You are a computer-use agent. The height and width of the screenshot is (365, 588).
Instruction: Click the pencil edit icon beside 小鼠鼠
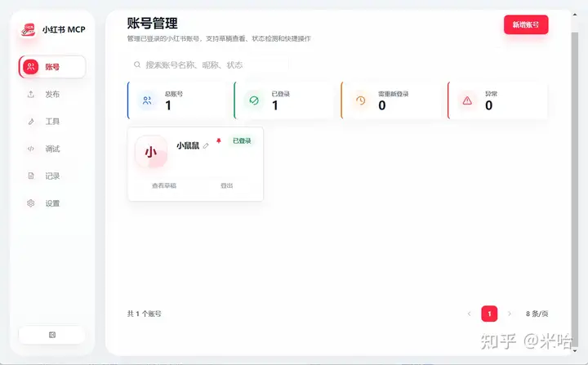(206, 145)
